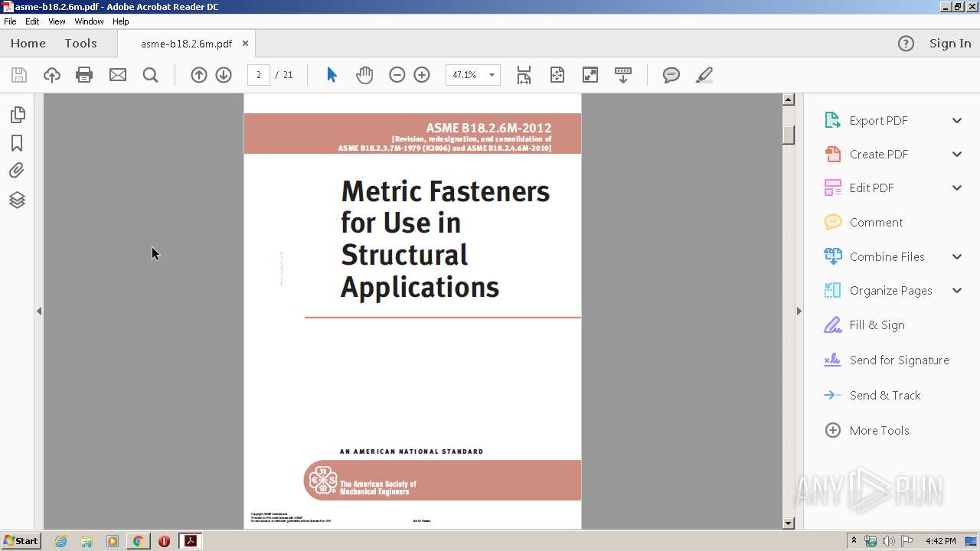Open the Help menu
The width and height of the screenshot is (980, 551).
click(121, 21)
